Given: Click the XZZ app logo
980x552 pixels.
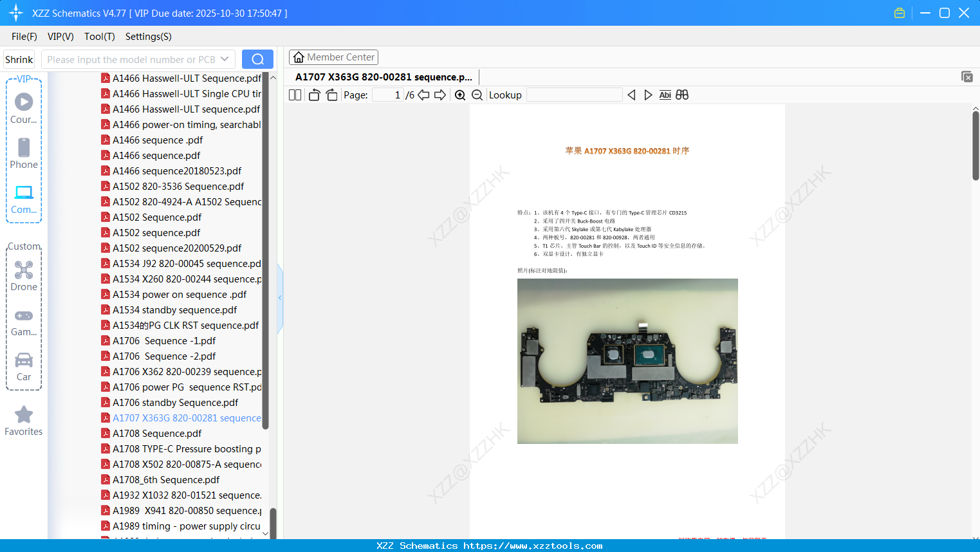Looking at the screenshot, I should [16, 13].
